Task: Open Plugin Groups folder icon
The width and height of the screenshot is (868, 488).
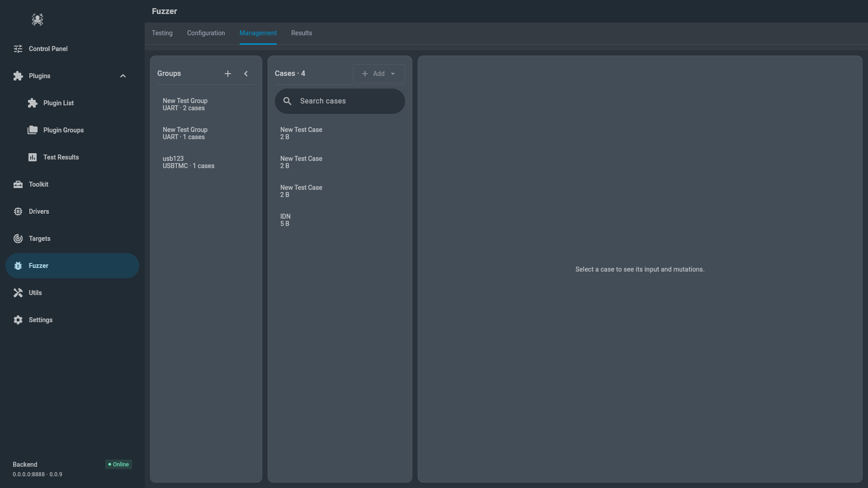Action: 33,130
